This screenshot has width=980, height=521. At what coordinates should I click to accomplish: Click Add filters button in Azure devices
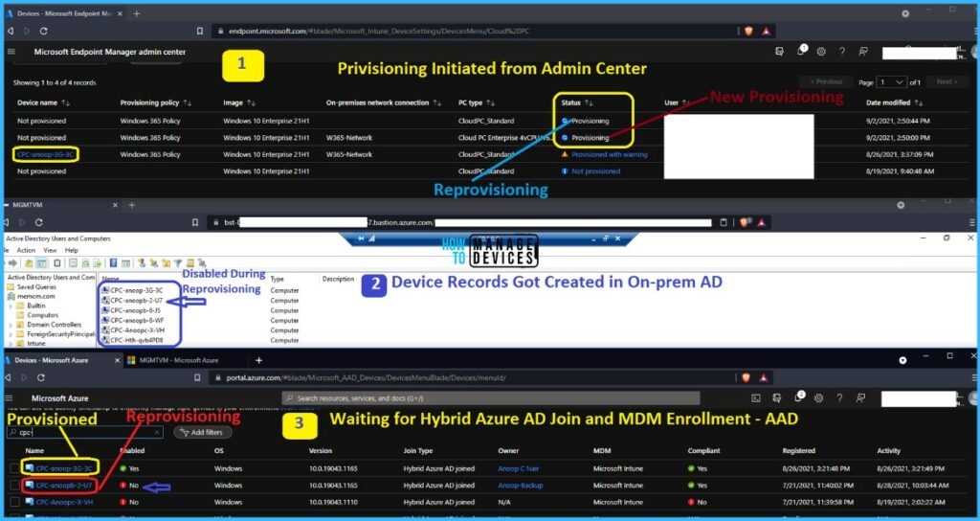coord(202,432)
